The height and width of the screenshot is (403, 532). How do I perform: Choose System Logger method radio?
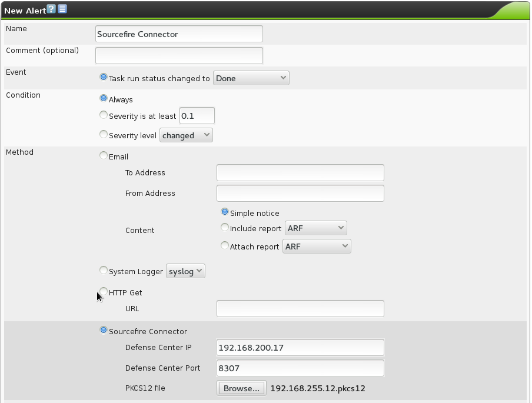click(x=104, y=270)
